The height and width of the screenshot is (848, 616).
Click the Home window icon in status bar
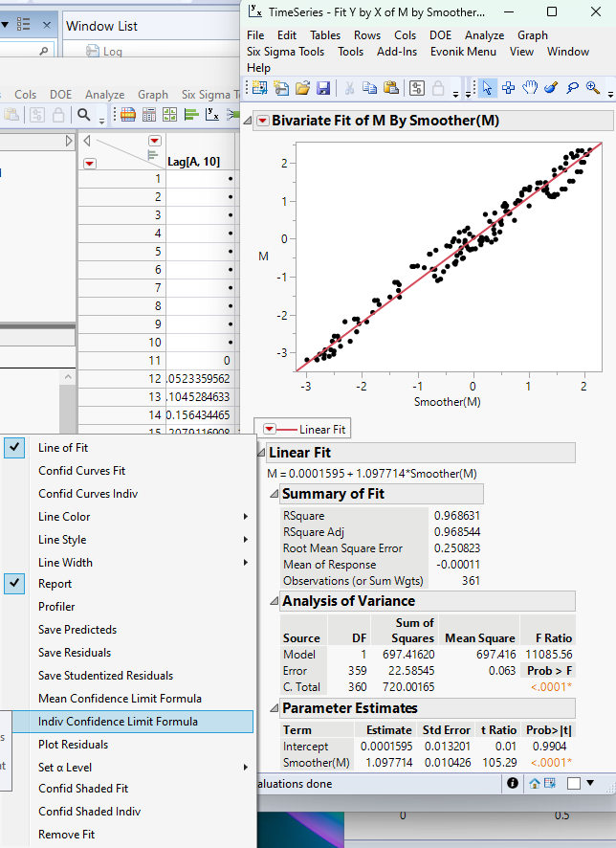point(535,783)
